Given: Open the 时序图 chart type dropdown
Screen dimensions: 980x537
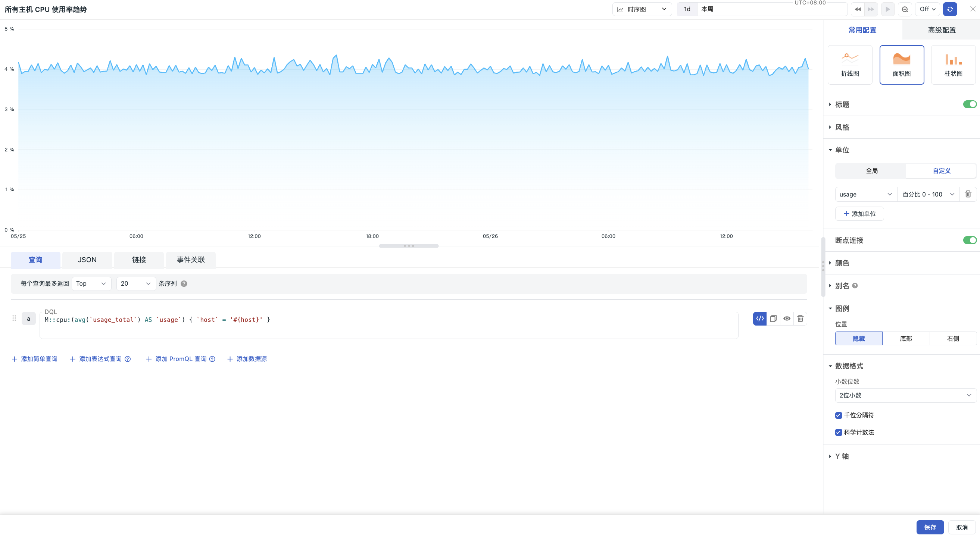Looking at the screenshot, I should click(642, 9).
